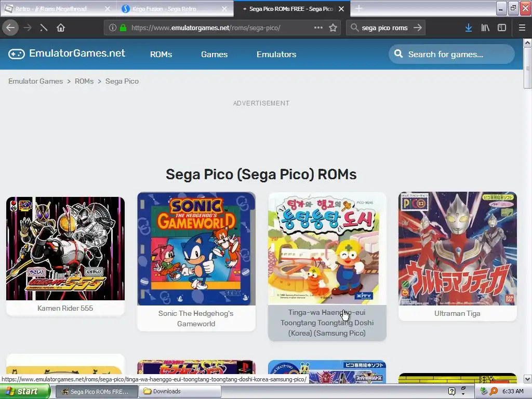Click the Search for games field

(x=451, y=54)
